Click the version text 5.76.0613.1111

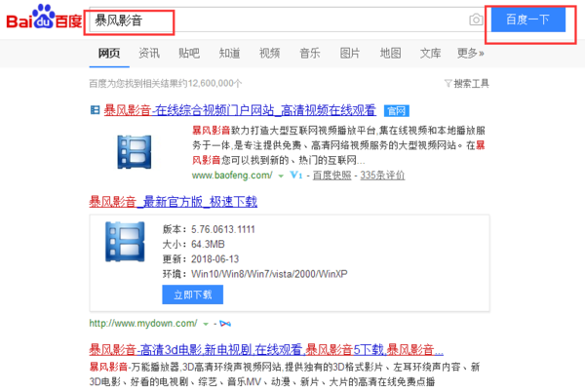(223, 229)
